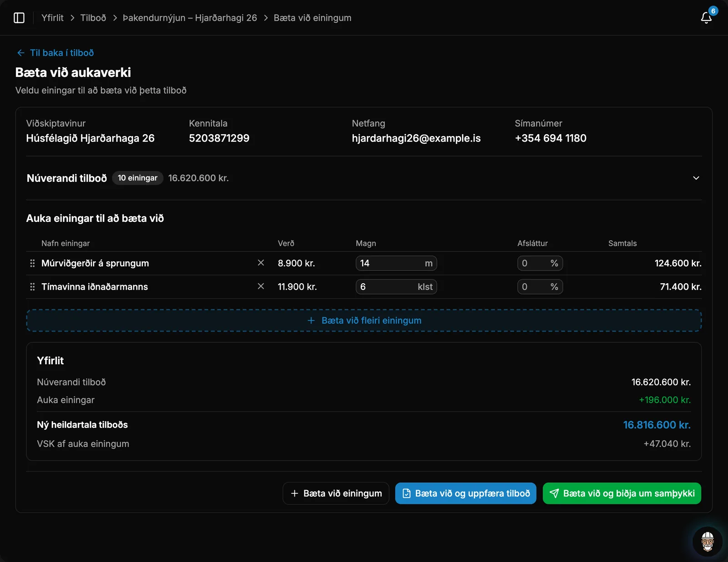Edit discount field for Múrviðgerðir á sprungum
Image resolution: width=728 pixels, height=562 pixels.
540,263
